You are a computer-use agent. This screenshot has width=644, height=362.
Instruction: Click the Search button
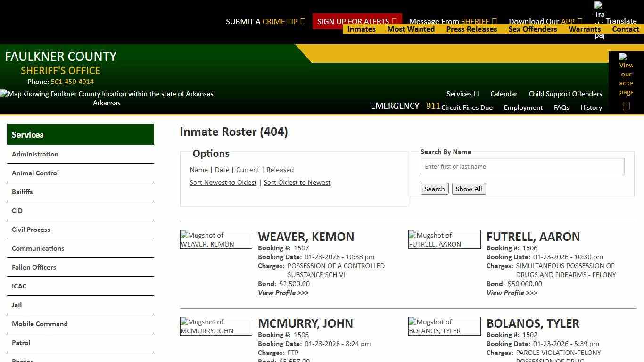point(434,189)
